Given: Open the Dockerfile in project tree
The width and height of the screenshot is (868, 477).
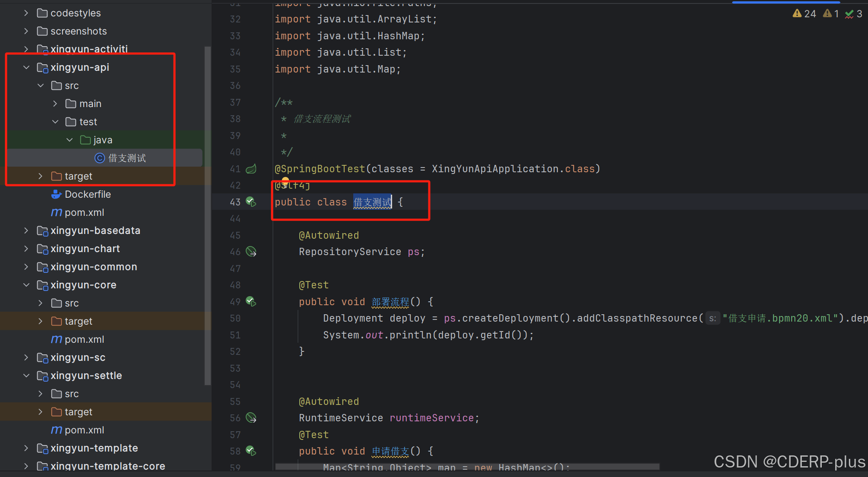Looking at the screenshot, I should pos(88,194).
